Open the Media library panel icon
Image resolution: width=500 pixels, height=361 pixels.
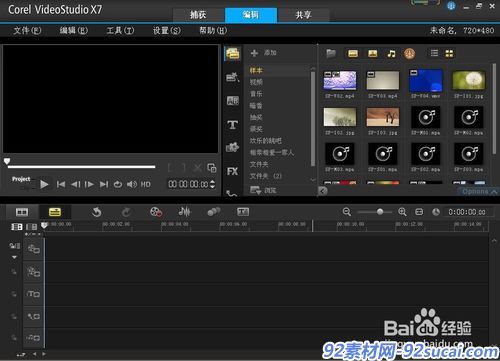coord(232,53)
